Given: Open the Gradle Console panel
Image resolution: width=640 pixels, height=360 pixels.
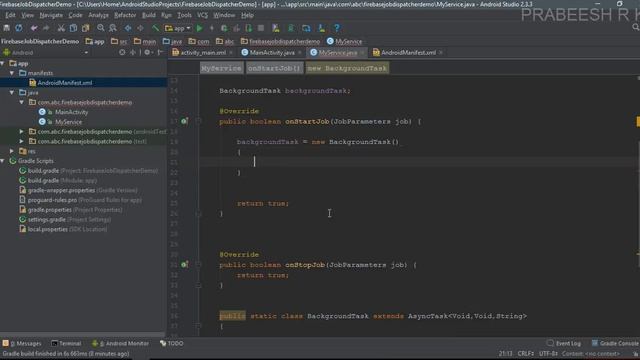Looking at the screenshot, I should point(615,343).
